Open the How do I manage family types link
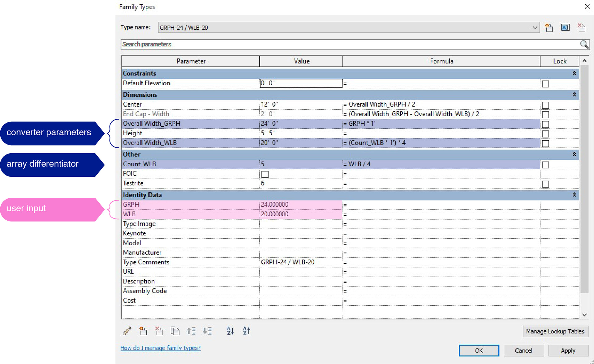The image size is (594, 364). pyautogui.click(x=160, y=348)
